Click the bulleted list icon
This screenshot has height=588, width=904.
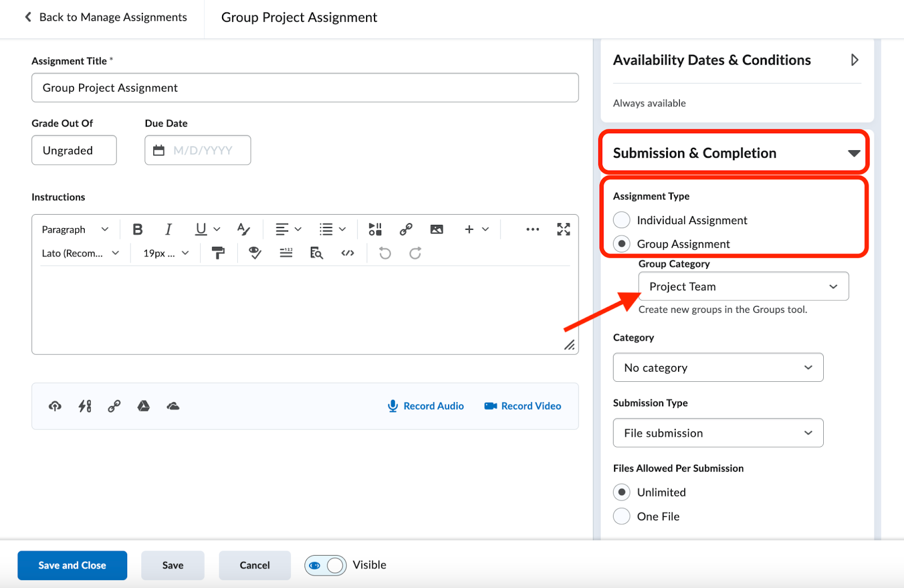326,229
